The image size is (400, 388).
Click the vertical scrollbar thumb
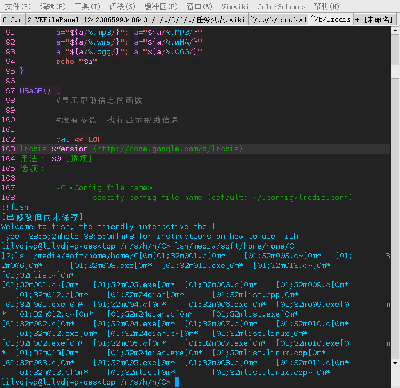coord(395,49)
